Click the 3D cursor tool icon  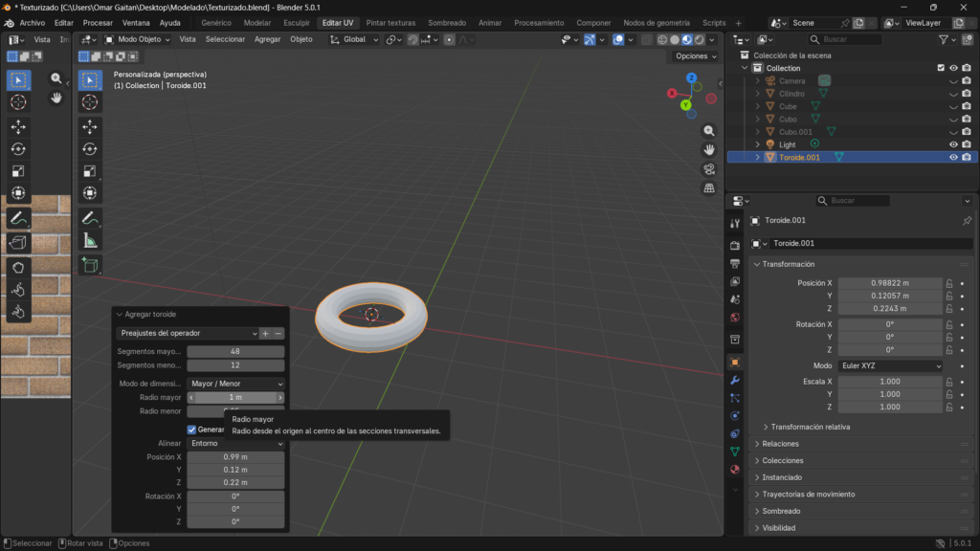pos(90,102)
